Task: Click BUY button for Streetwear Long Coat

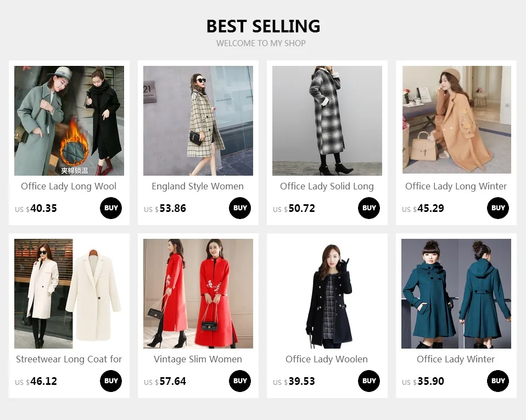Action: tap(111, 381)
